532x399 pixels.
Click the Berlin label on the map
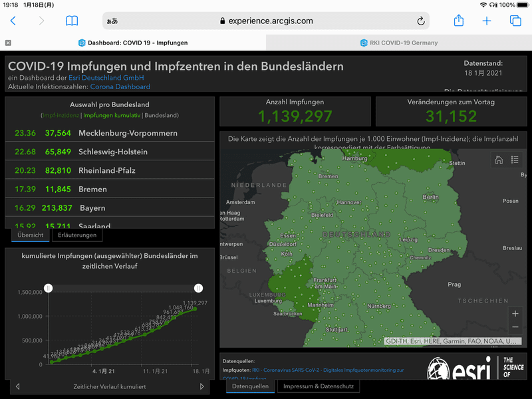pos(430,197)
